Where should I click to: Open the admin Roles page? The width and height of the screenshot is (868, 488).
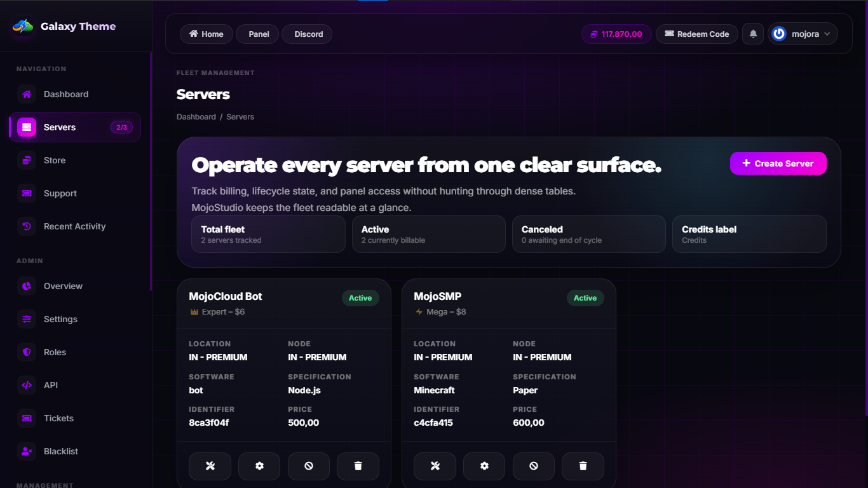[x=55, y=352]
